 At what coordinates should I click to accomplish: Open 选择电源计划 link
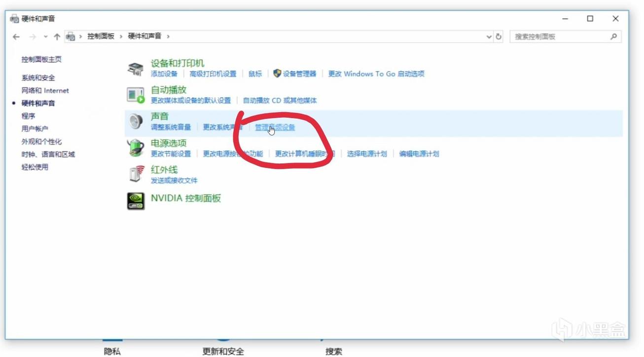tap(366, 154)
